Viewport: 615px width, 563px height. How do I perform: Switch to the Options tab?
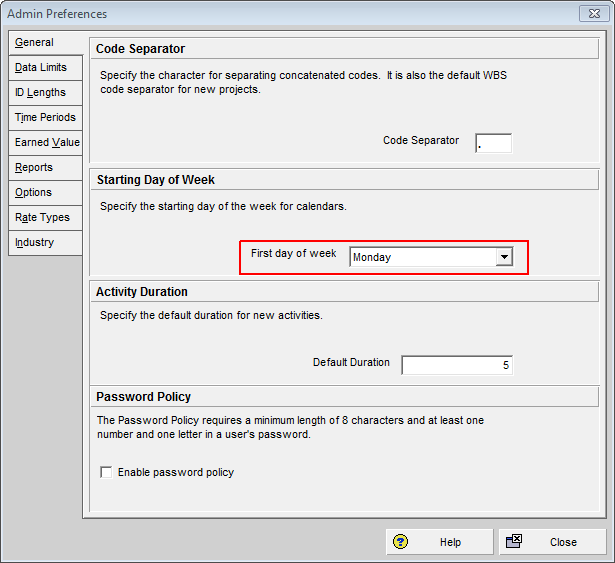(34, 193)
